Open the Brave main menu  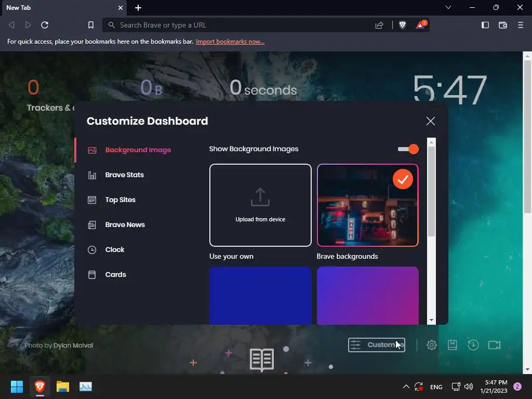[x=521, y=25]
